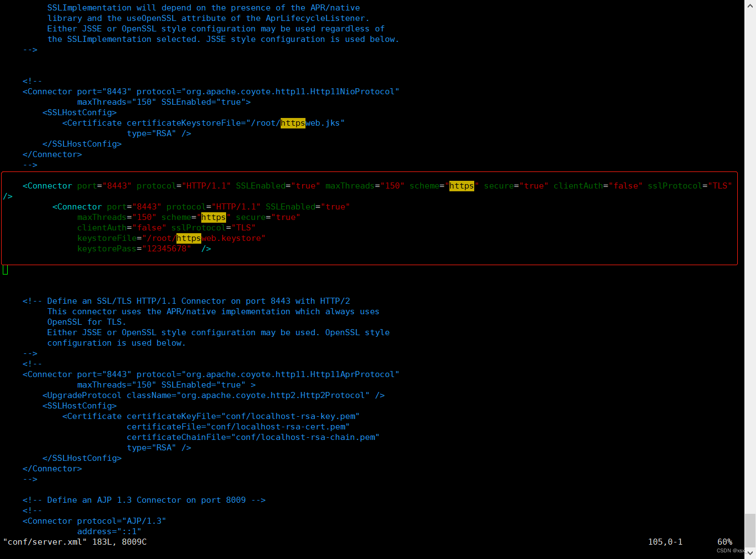Place cursor on the empty line 105 cursor block
Screen dimensions: 756x559
[6, 270]
